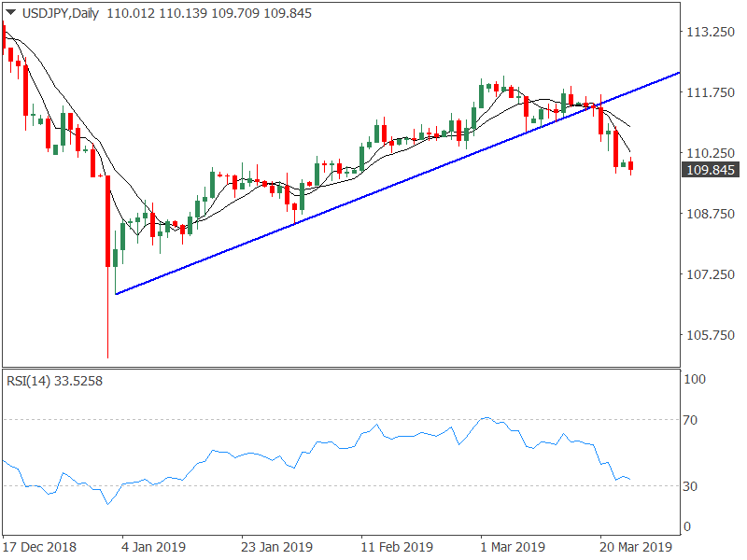The width and height of the screenshot is (747, 560).
Task: Click the RSI 30 level axis label
Action: pos(691,486)
